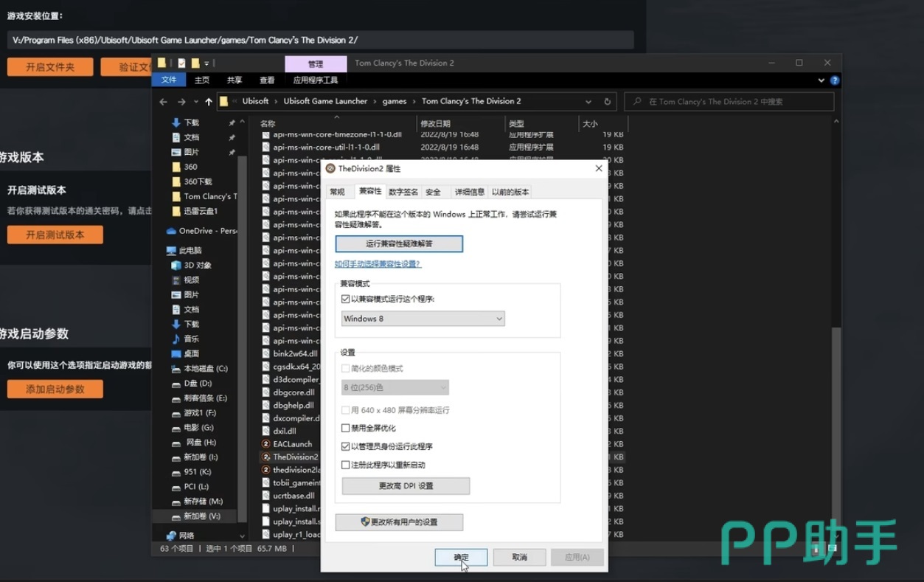Click the games breadcrumb segment

(x=395, y=101)
